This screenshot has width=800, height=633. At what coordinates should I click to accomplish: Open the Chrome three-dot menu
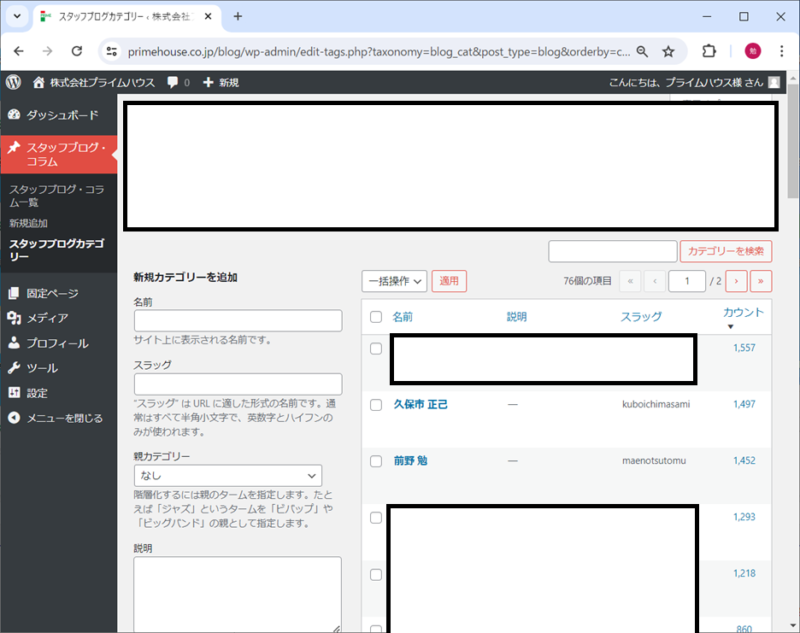tap(782, 51)
